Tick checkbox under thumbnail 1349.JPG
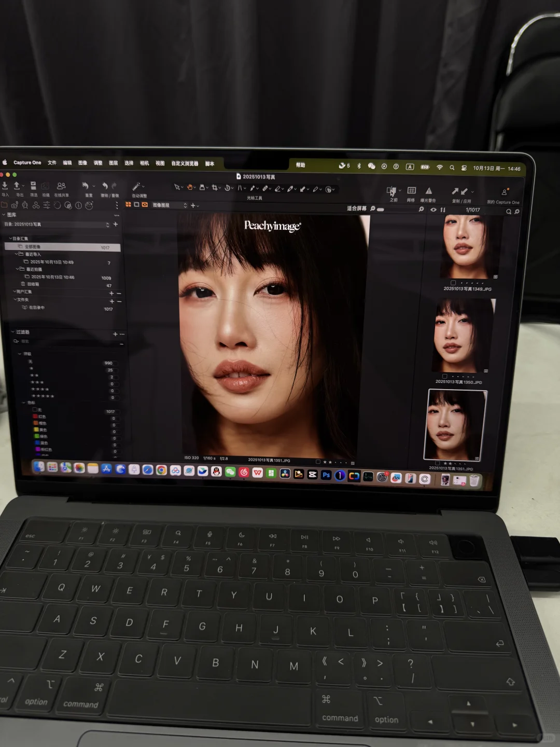This screenshot has height=747, width=560. [453, 283]
